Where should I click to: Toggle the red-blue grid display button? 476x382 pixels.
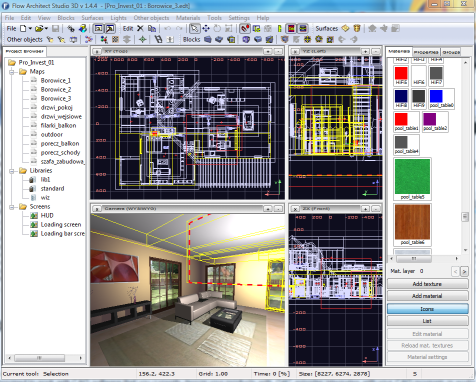tap(291, 29)
